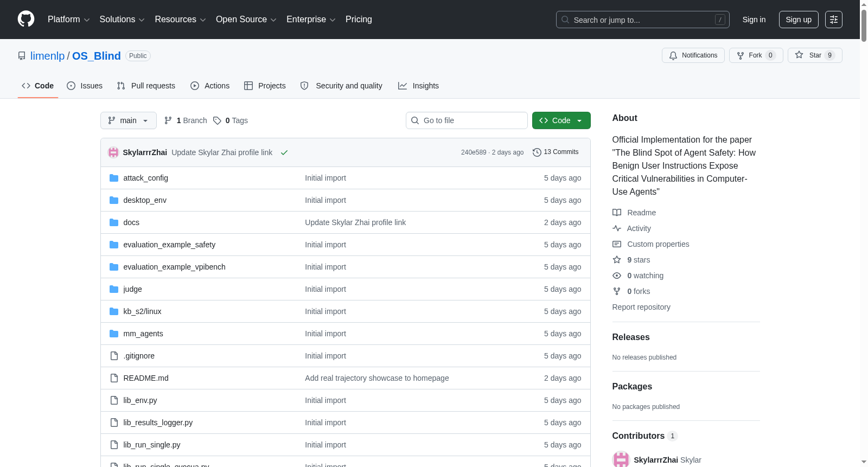Click the file icon beside .gitignore

pos(114,356)
